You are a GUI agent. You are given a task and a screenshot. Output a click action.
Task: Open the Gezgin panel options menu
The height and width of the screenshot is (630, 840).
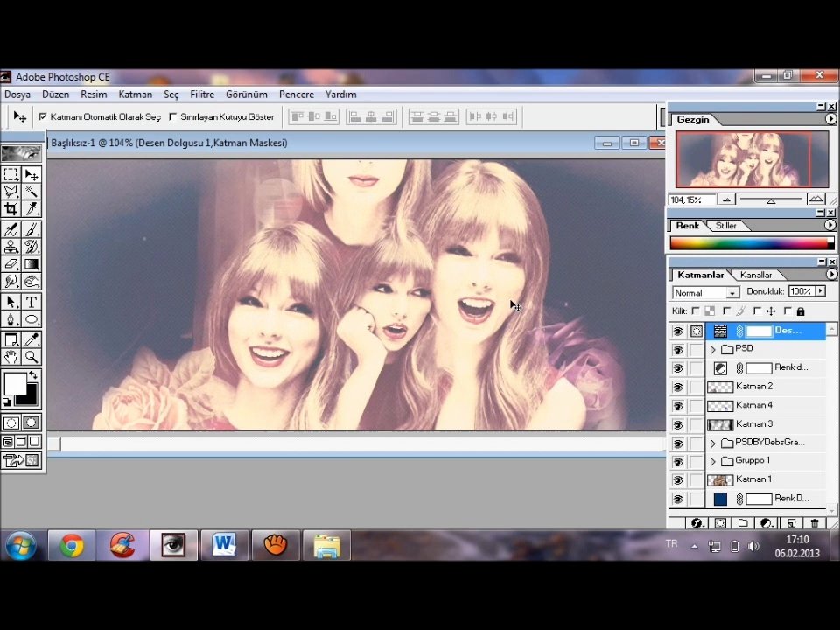(x=830, y=119)
